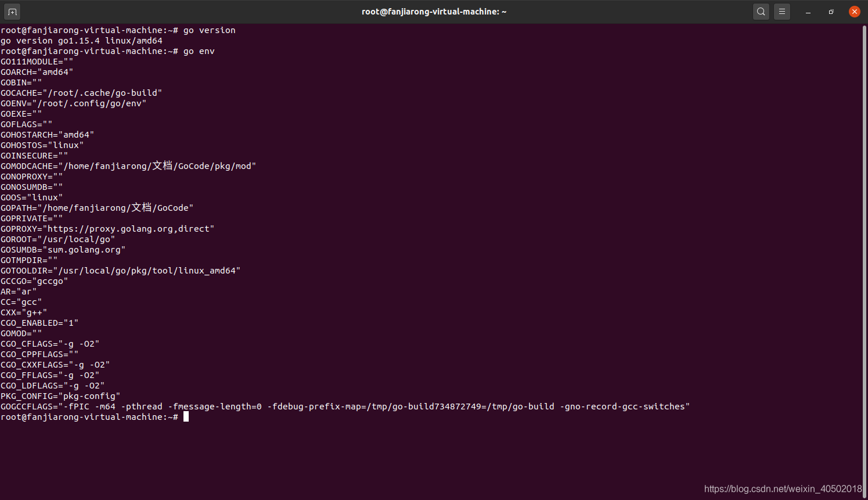Viewport: 868px width, 500px height.
Task: Click the CSDN blog watermark link
Action: point(781,488)
